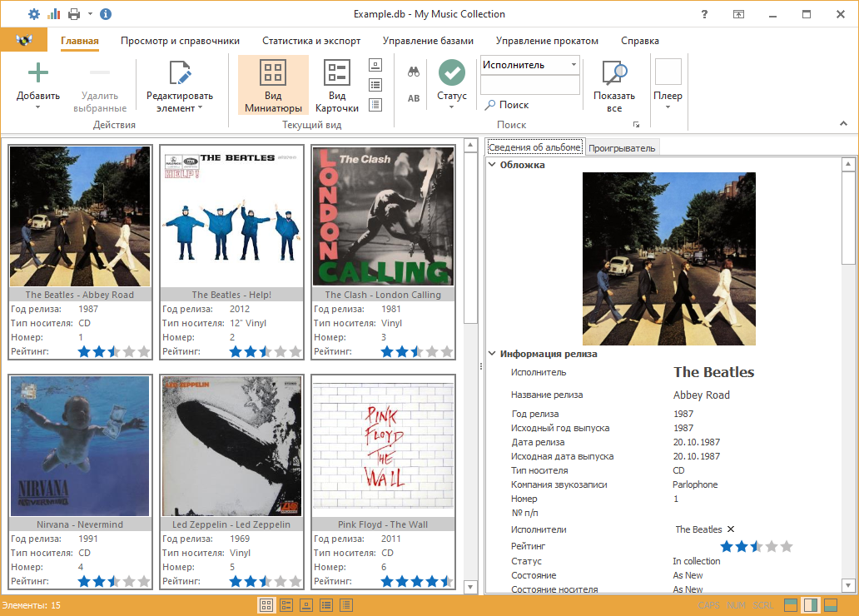The height and width of the screenshot is (616, 859).
Task: Choose the horizontal split layout status icon
Action: click(791, 605)
